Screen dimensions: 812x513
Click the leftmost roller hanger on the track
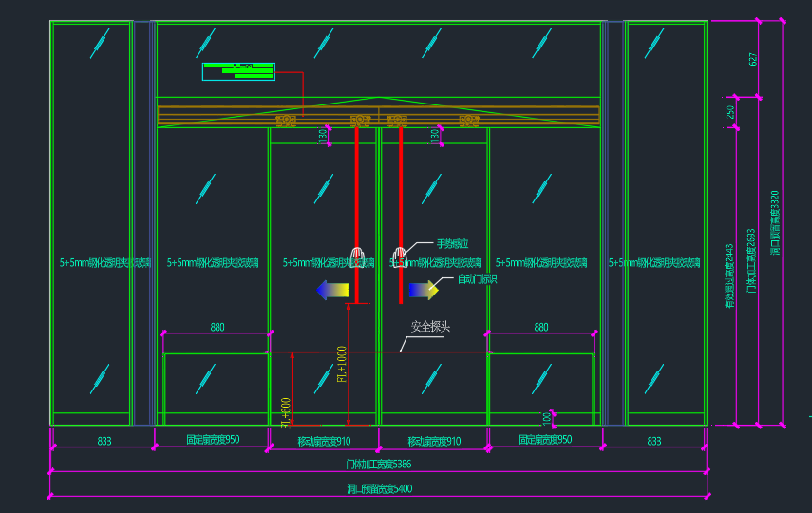coord(286,121)
